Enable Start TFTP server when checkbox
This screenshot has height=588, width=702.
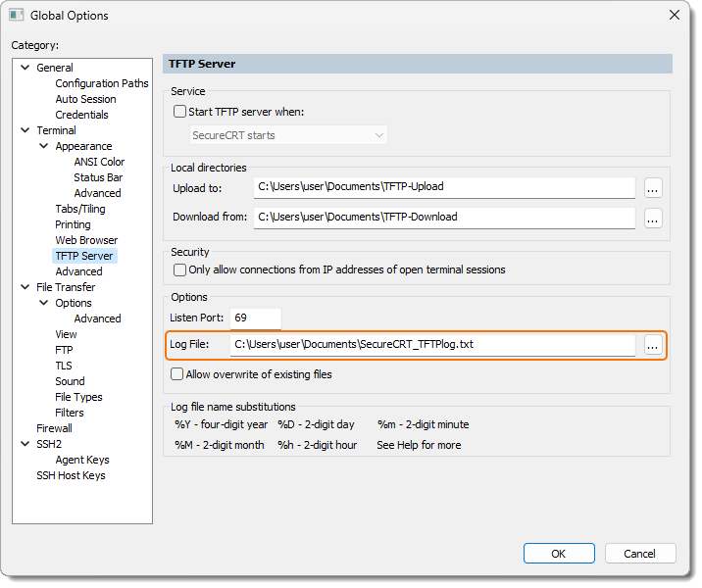(179, 112)
